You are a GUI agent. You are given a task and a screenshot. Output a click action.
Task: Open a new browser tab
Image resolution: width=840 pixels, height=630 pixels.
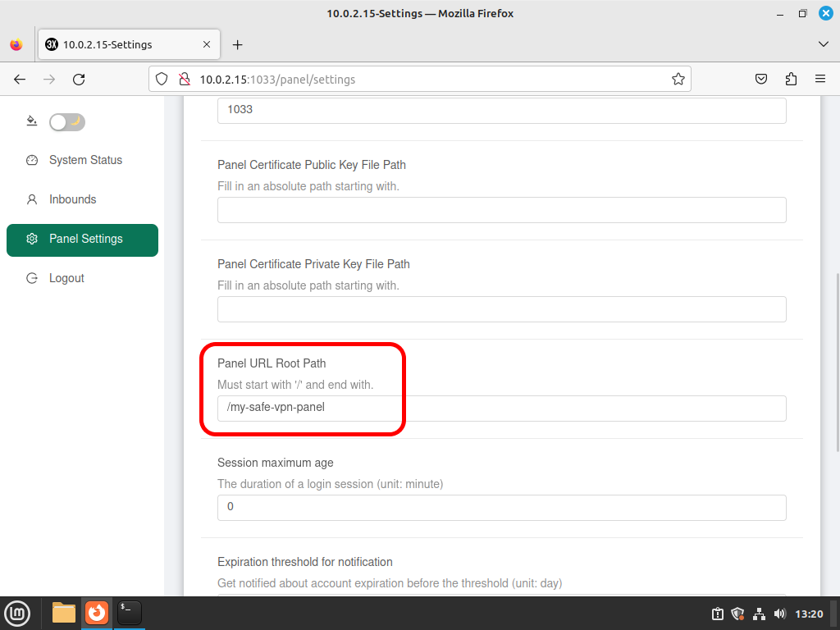click(237, 45)
